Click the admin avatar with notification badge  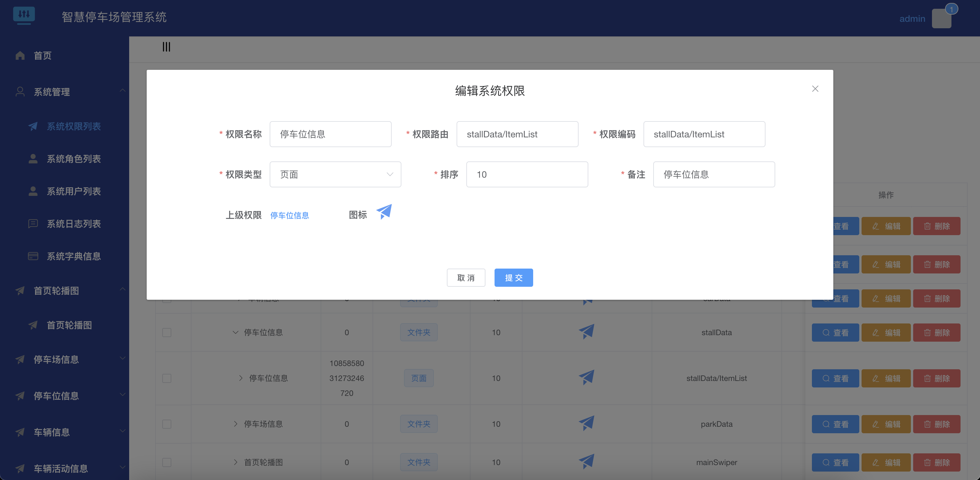[x=942, y=18]
